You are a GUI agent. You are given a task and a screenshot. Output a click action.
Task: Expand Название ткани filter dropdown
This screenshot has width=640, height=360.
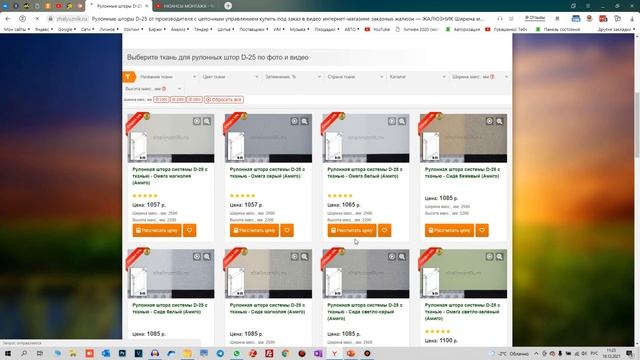click(x=167, y=77)
